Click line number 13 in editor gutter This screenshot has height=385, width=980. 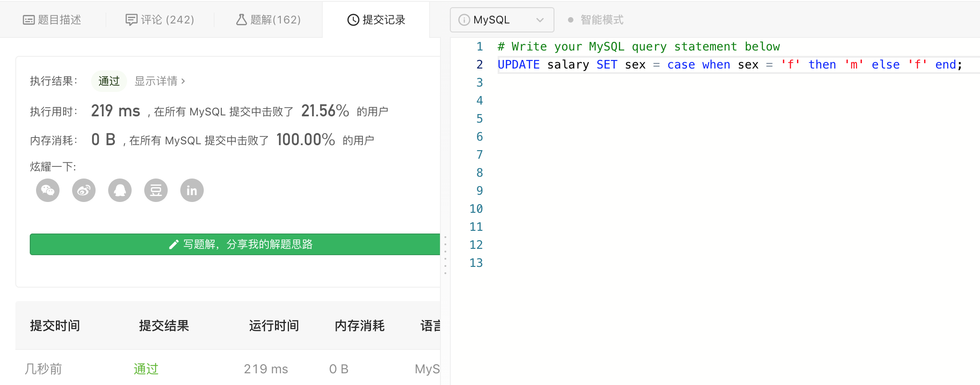click(x=476, y=263)
